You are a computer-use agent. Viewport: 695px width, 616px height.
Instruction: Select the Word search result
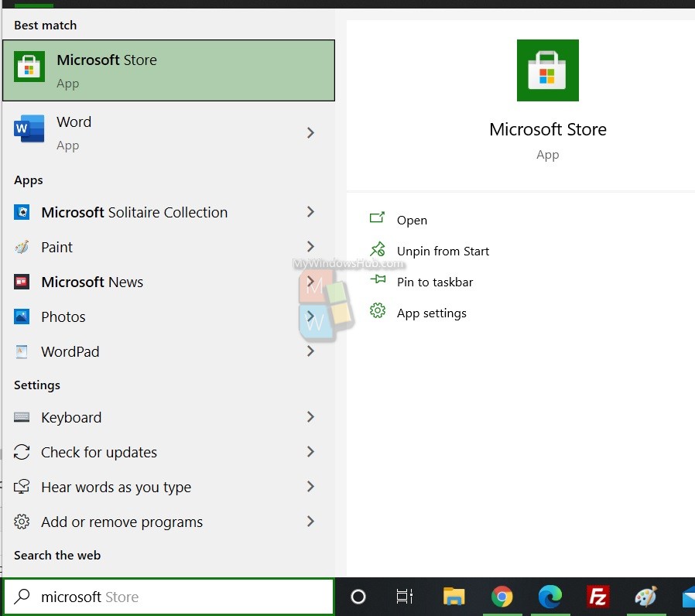point(169,132)
